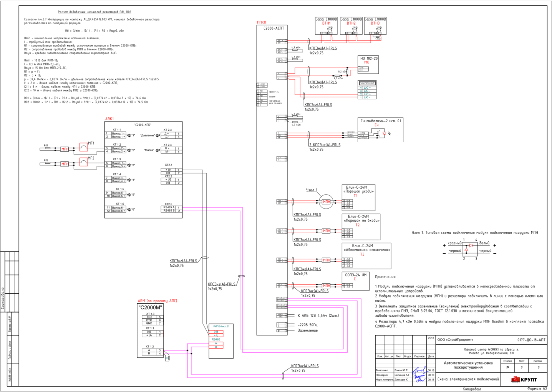The height and width of the screenshot is (392, 552).
Task: Click the "+ U1" terminal in XT2.1
Action: [x=168, y=170]
